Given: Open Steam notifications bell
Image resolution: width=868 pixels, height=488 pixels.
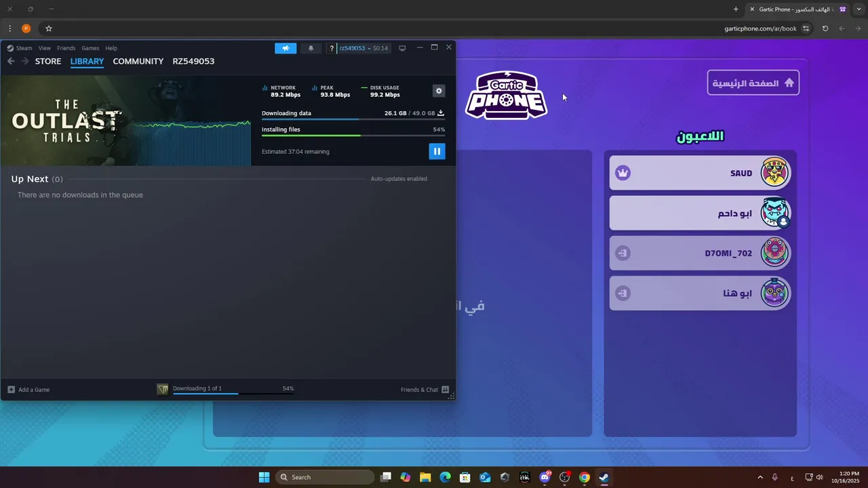Looking at the screenshot, I should [x=311, y=48].
